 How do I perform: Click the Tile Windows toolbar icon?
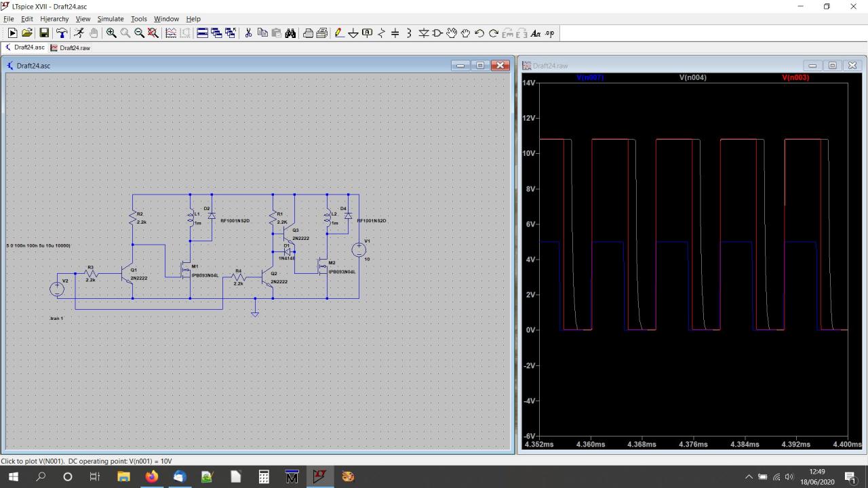(x=202, y=33)
